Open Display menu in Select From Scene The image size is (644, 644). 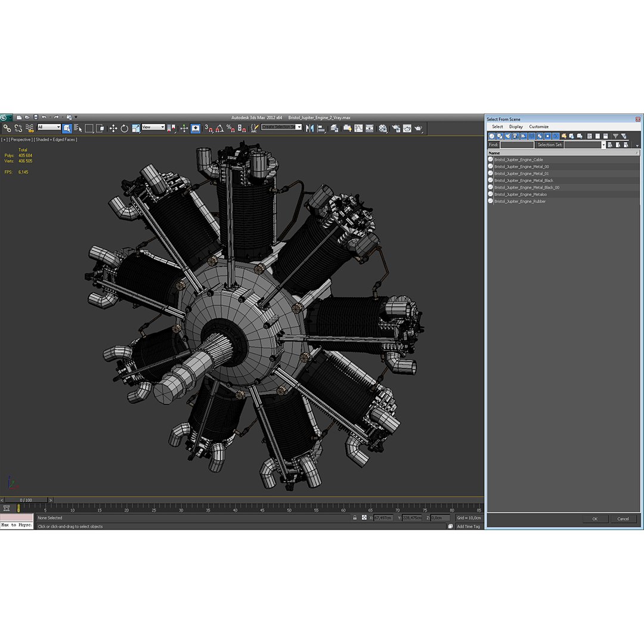516,126
